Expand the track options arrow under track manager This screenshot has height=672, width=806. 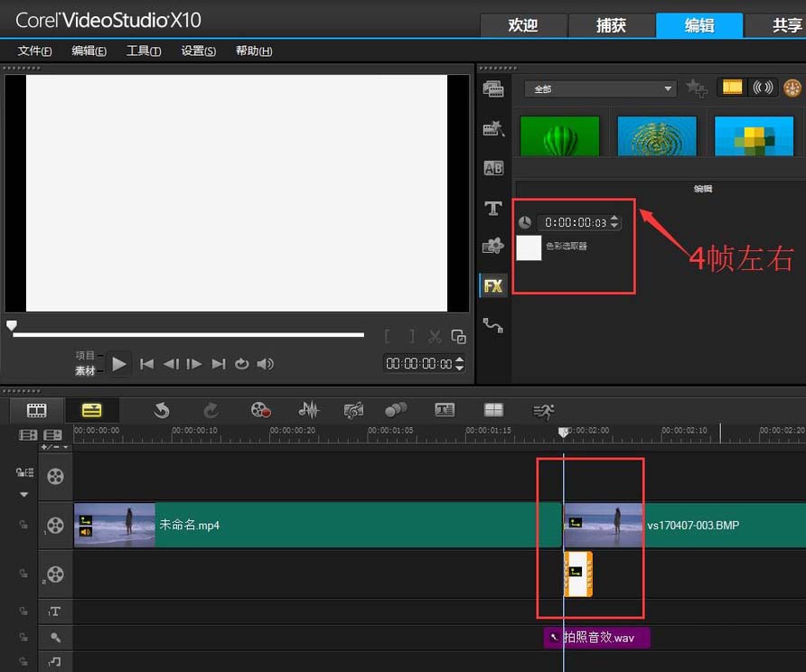(x=23, y=494)
